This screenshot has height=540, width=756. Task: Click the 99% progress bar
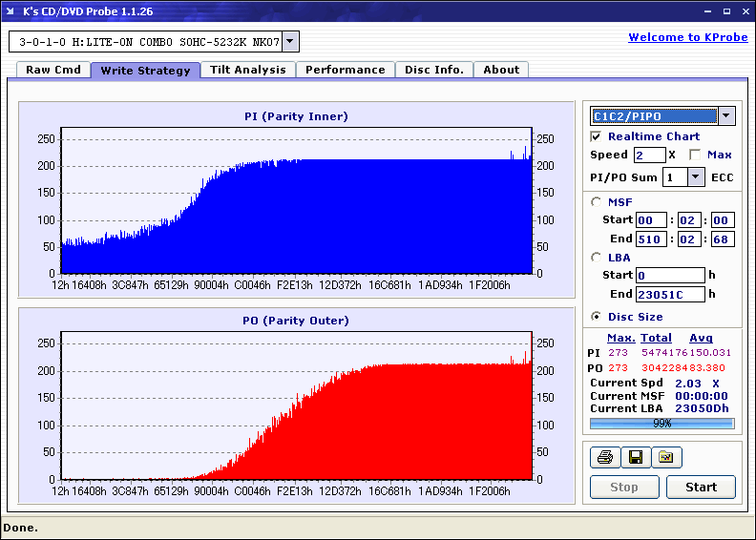pyautogui.click(x=662, y=424)
